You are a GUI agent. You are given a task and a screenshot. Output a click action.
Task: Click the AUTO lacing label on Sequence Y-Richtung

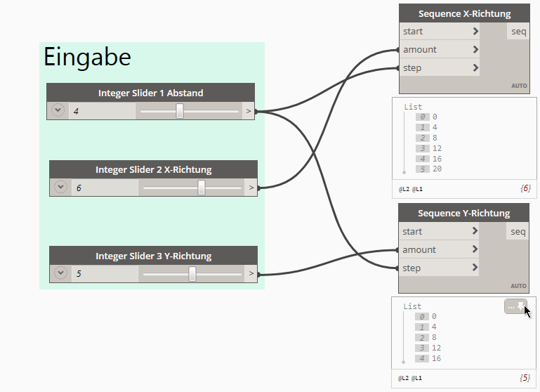(518, 286)
